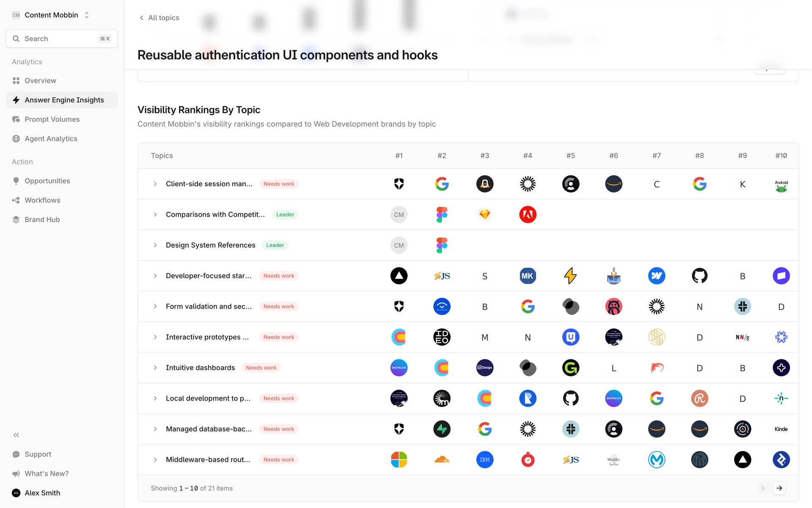The image size is (812, 508).
Task: Click the Search field in the sidebar
Action: 62,39
